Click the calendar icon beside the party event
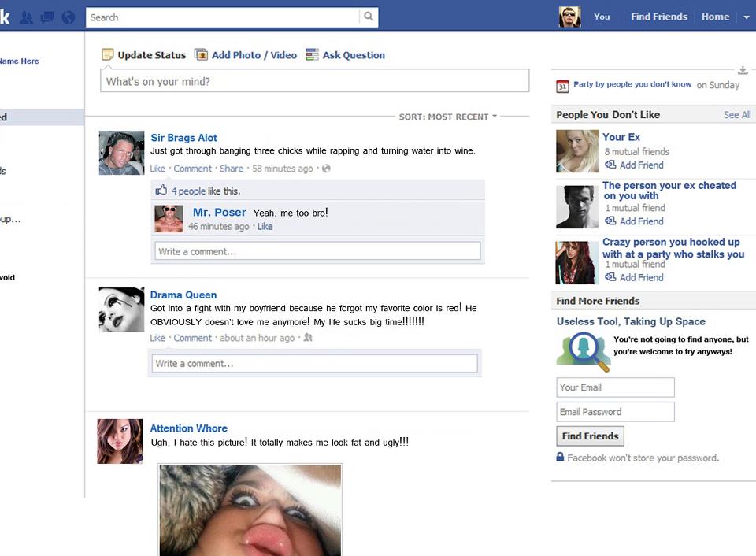Viewport: 756px width, 556px height. point(562,86)
